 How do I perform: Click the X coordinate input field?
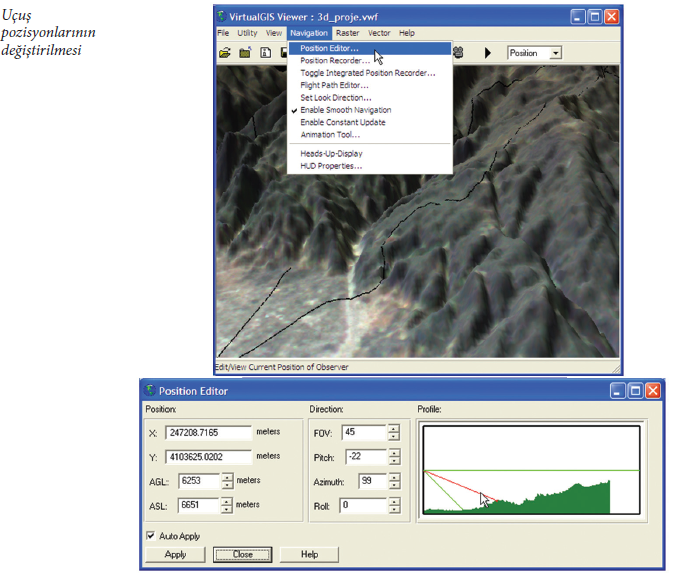[x=212, y=433]
